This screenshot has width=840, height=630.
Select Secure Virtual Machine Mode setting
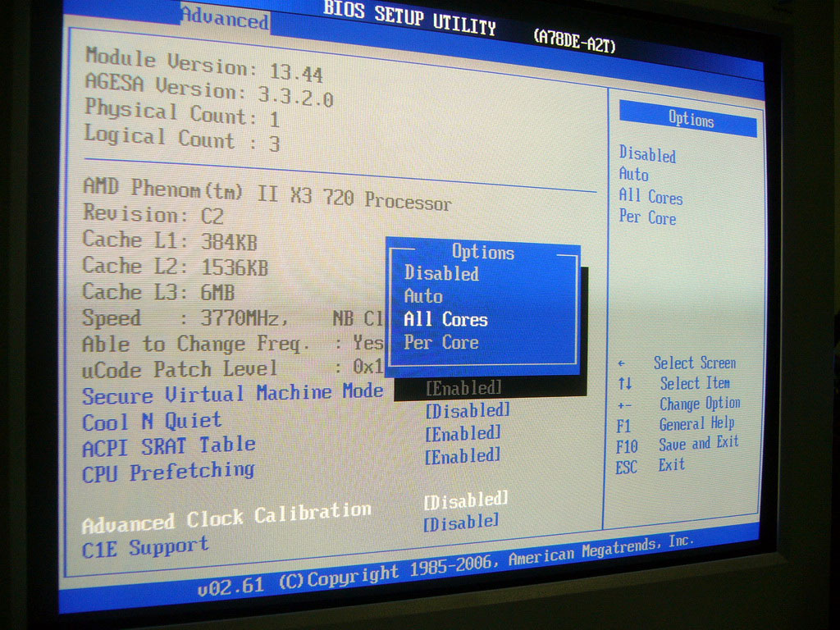232,394
